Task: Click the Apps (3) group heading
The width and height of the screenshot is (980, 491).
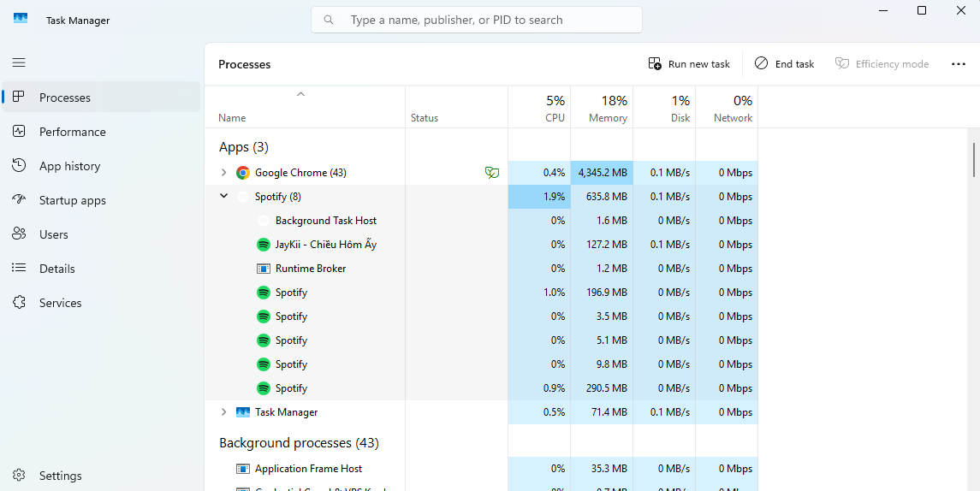Action: (244, 147)
